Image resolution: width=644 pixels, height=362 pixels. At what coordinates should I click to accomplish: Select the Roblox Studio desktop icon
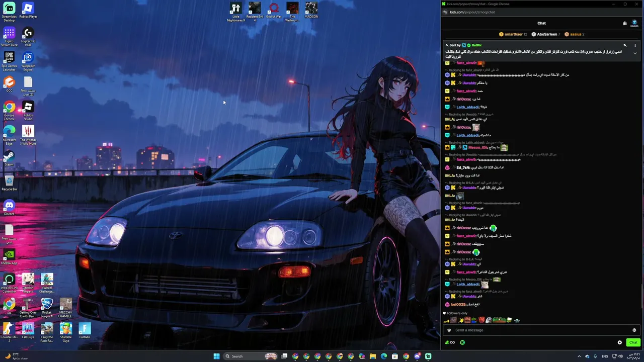28,111
